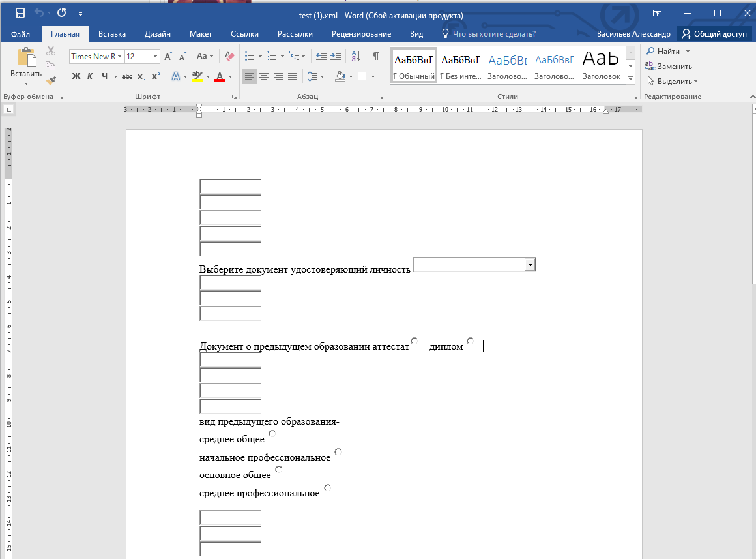The width and height of the screenshot is (756, 559).
Task: Align text to the left
Action: [x=249, y=76]
